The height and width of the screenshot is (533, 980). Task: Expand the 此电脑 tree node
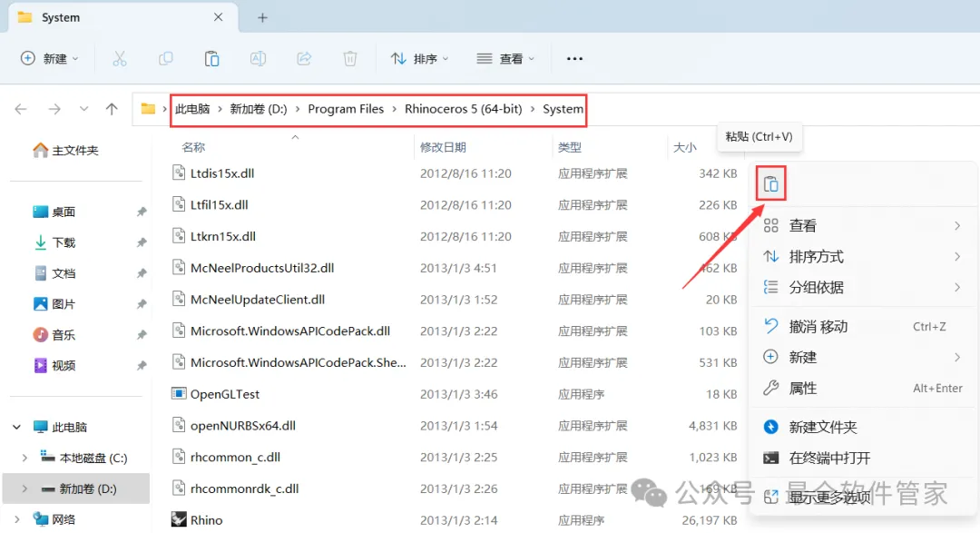coord(17,428)
